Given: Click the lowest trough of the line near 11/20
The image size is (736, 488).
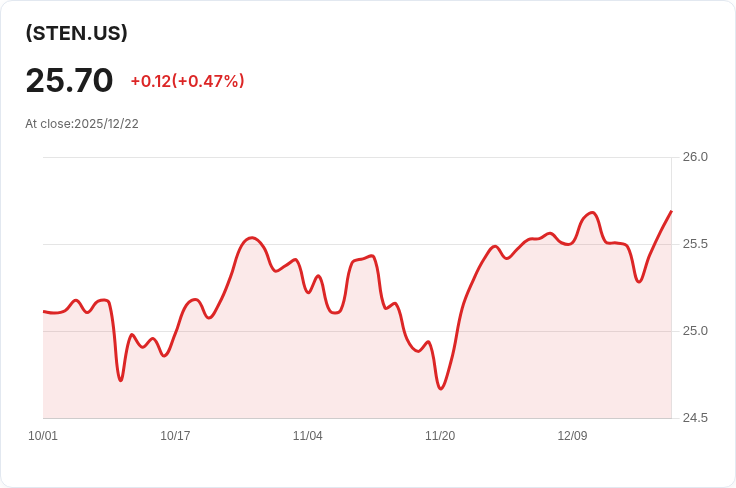Looking at the screenshot, I should point(441,388).
